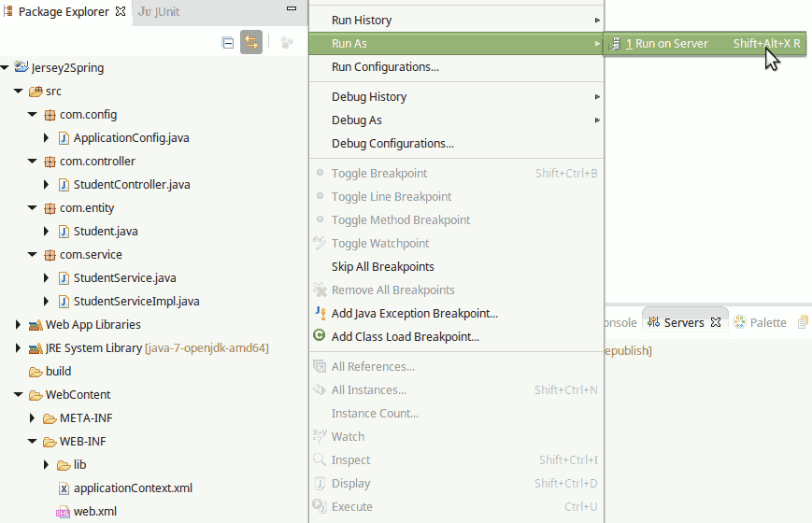Click the Collapse All icon in Package Explorer
This screenshot has height=523, width=812.
tap(228, 42)
